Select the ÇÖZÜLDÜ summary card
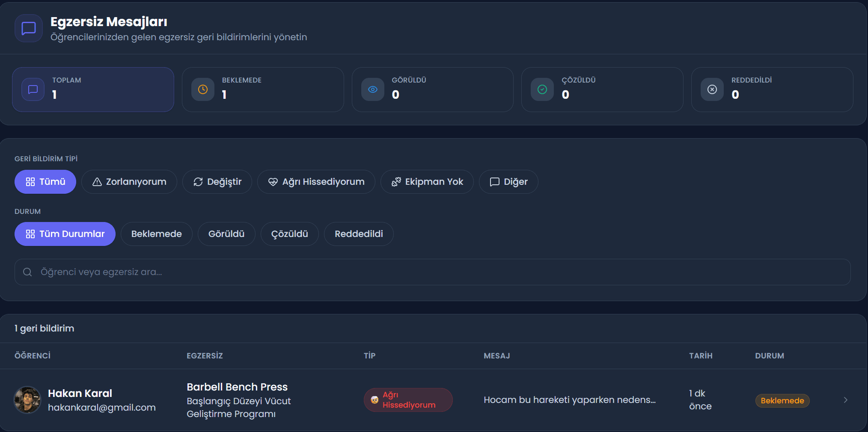Screen dimensions: 868x432 click(x=602, y=89)
